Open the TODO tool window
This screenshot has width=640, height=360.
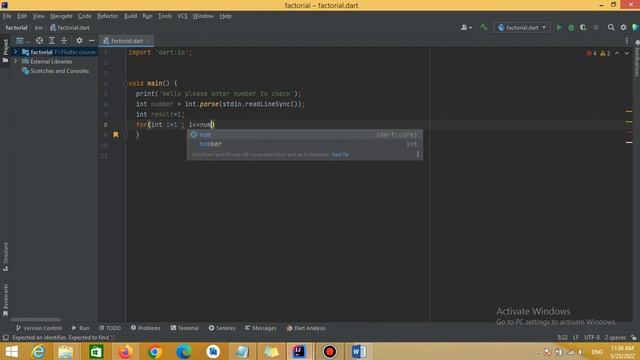pos(110,328)
